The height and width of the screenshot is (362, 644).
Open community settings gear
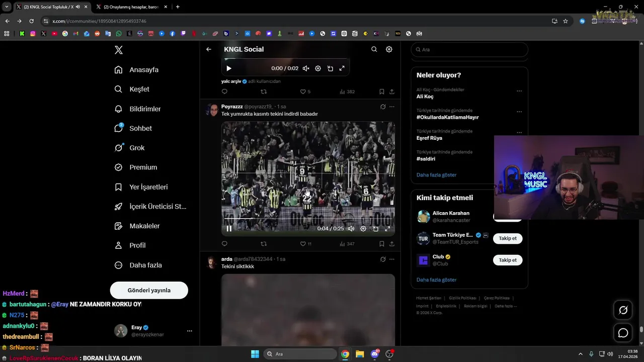pyautogui.click(x=389, y=49)
